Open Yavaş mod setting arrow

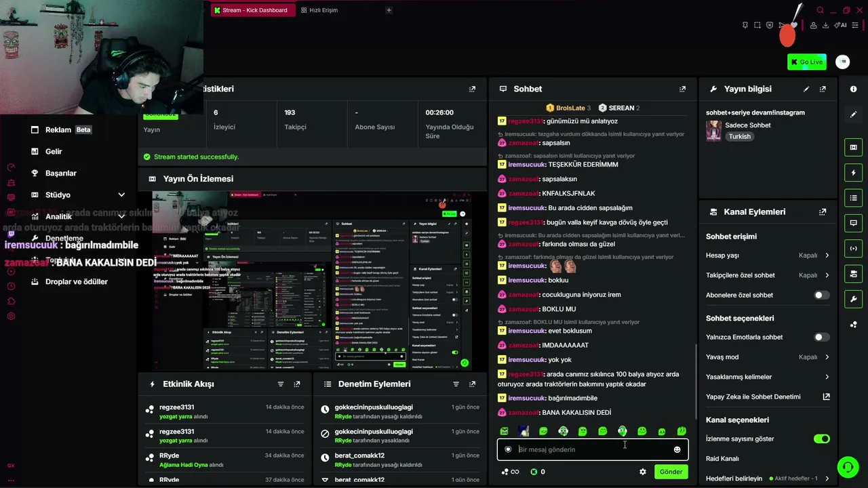(x=827, y=357)
